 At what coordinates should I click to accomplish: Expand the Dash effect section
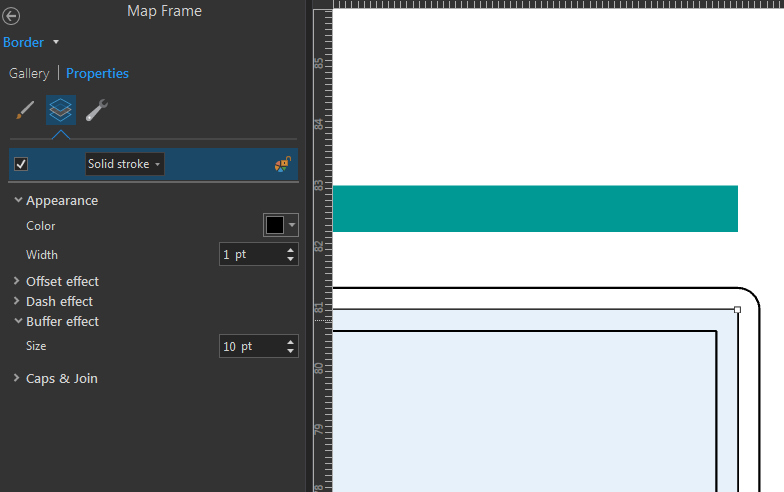(x=16, y=301)
